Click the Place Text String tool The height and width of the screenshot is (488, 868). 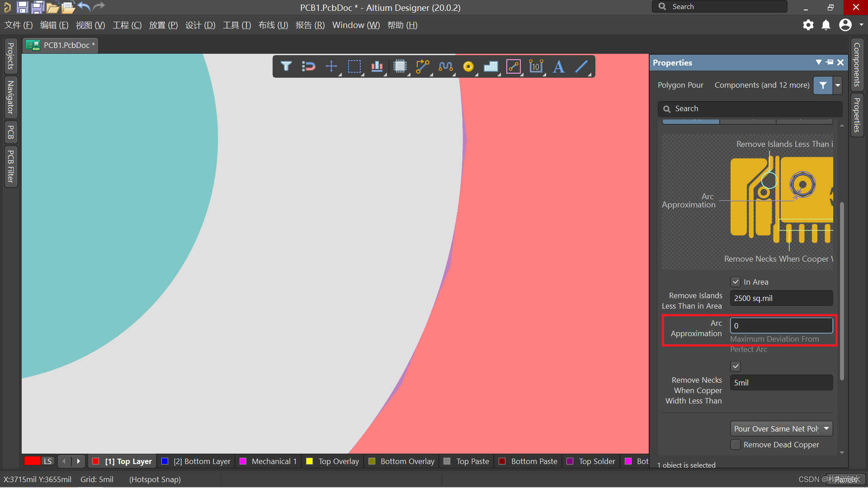point(559,67)
